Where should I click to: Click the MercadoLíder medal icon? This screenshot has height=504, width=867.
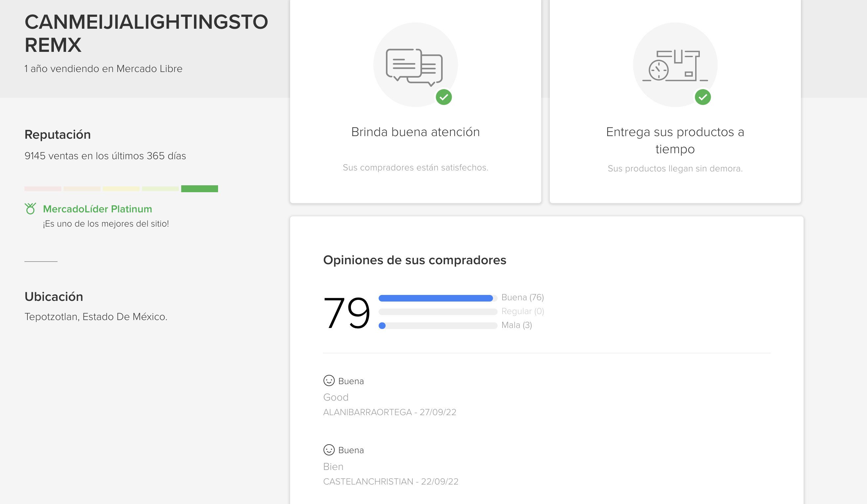pos(30,209)
